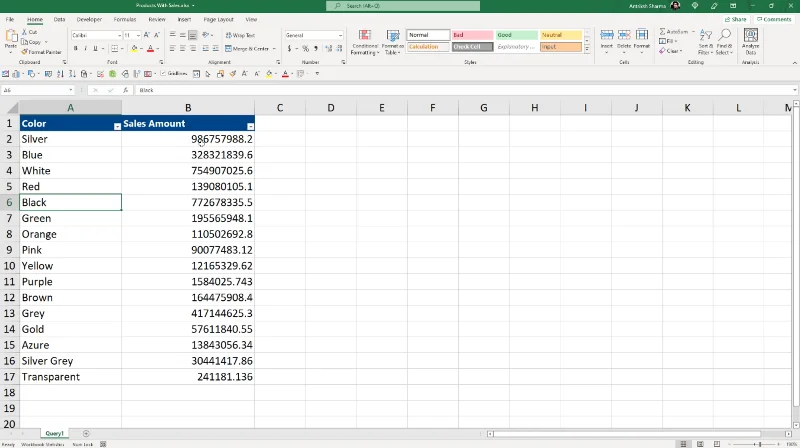Click the Share button

click(736, 19)
